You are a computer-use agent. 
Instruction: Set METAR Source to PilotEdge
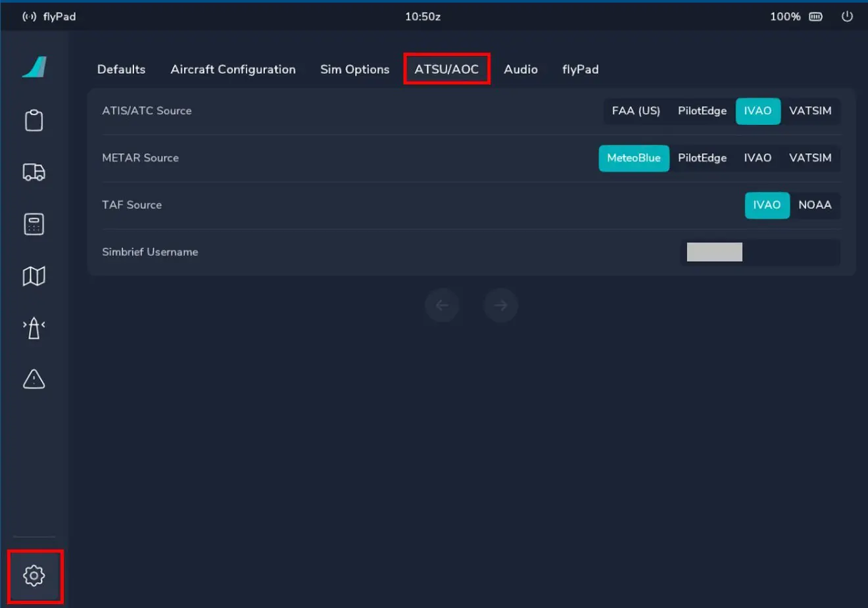[x=702, y=158]
